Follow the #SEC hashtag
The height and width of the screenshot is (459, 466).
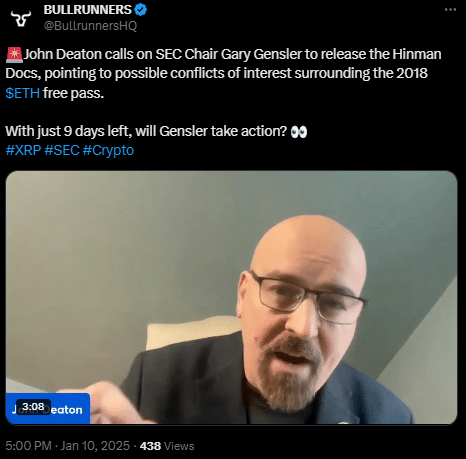62,150
